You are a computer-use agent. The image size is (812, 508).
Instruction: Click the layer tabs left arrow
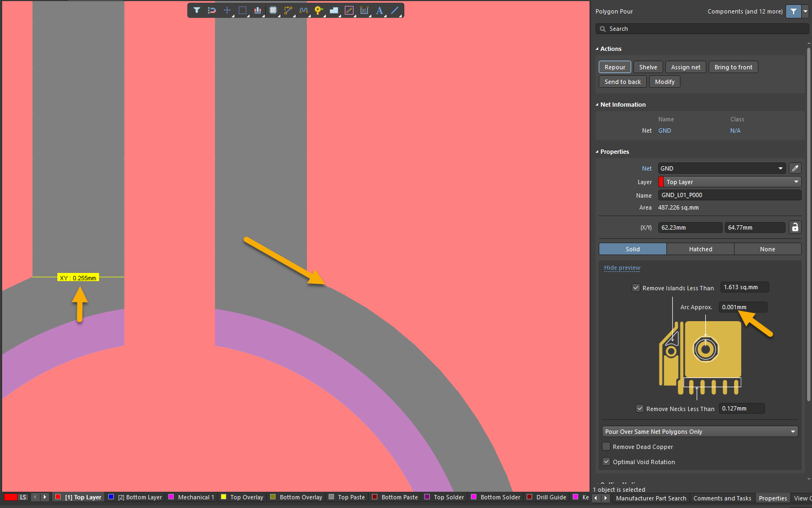[x=35, y=497]
